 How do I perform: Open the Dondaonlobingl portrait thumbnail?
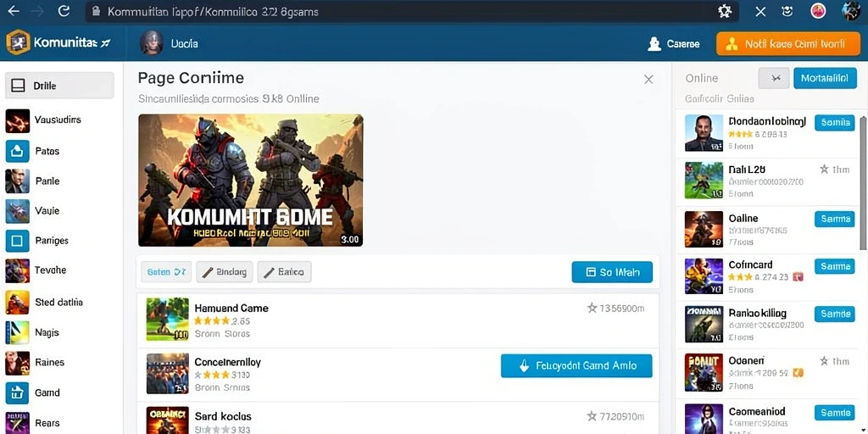(704, 133)
